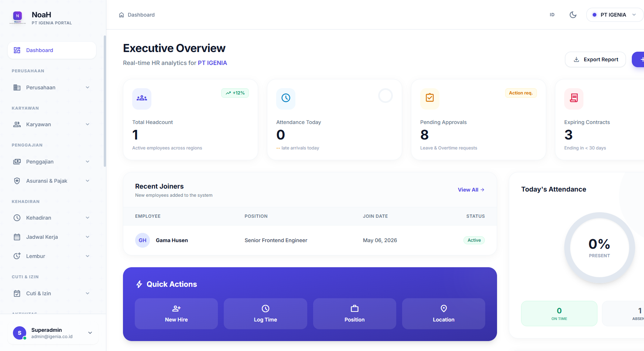644x351 pixels.
Task: Click the 0% PRESENT attendance ring
Action: (599, 248)
